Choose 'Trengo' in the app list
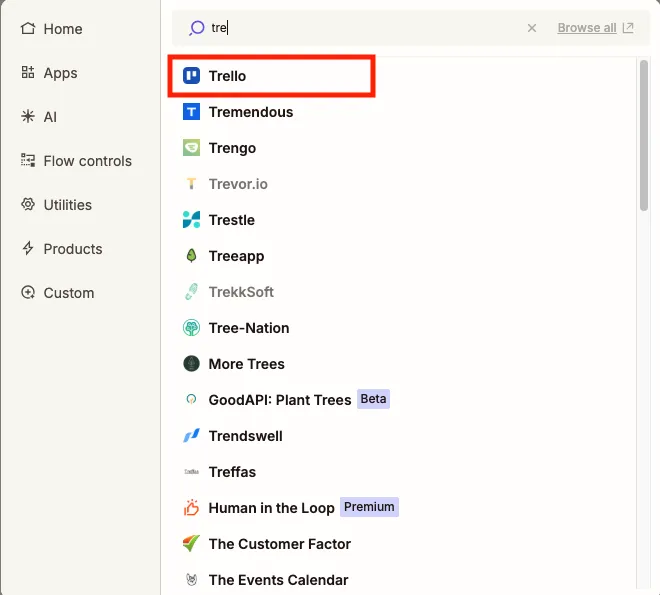Image resolution: width=660 pixels, height=595 pixels. coord(232,149)
